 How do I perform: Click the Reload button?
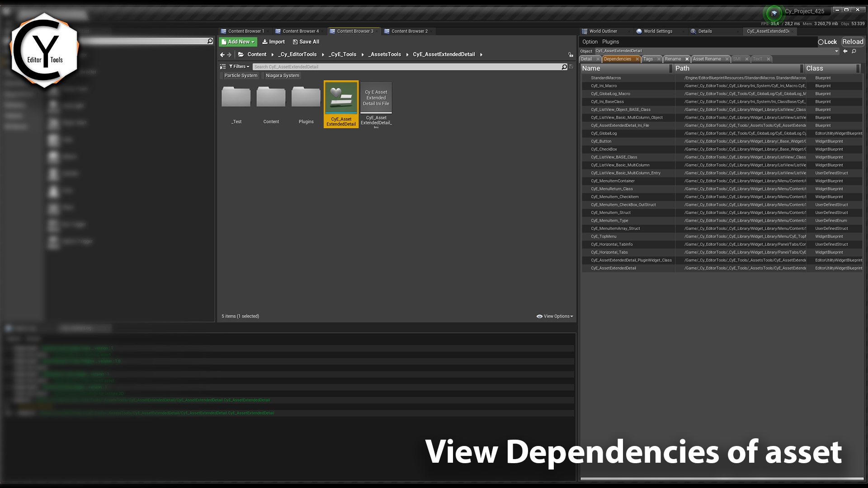click(853, 42)
